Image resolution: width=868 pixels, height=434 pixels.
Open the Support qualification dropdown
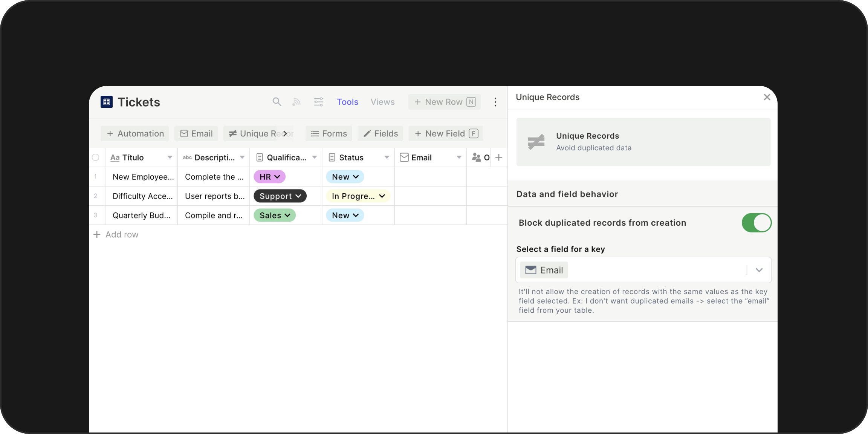pyautogui.click(x=280, y=196)
